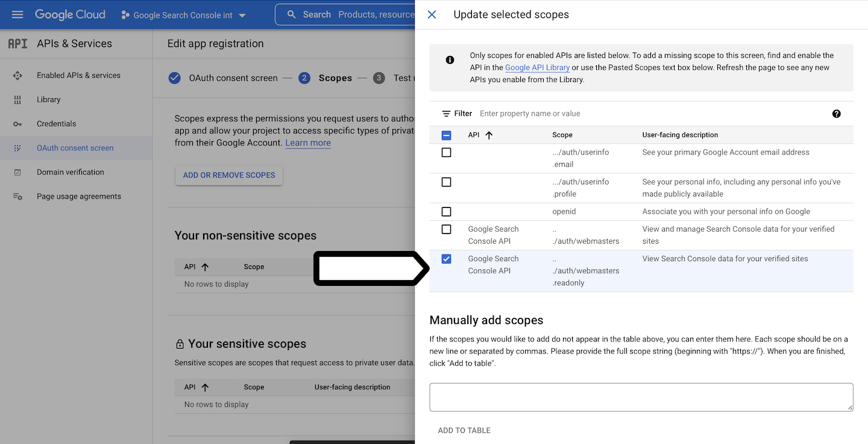This screenshot has width=868, height=444.
Task: Open the hamburger navigation menu
Action: [17, 14]
